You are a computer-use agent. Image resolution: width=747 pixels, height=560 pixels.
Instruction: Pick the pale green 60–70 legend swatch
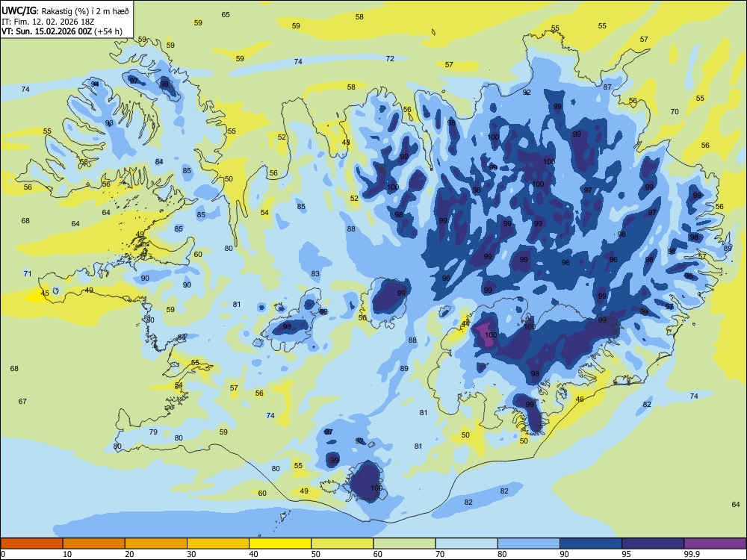coord(404,544)
